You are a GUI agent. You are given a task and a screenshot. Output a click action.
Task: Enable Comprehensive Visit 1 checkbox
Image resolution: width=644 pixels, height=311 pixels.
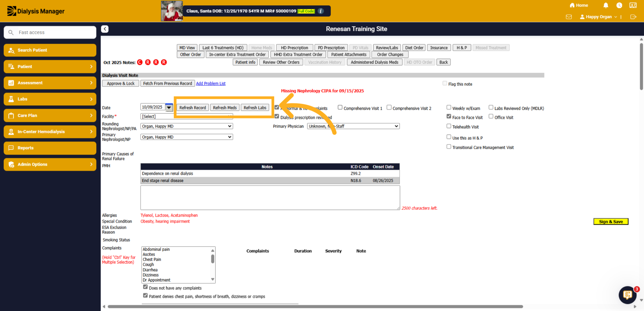[340, 107]
